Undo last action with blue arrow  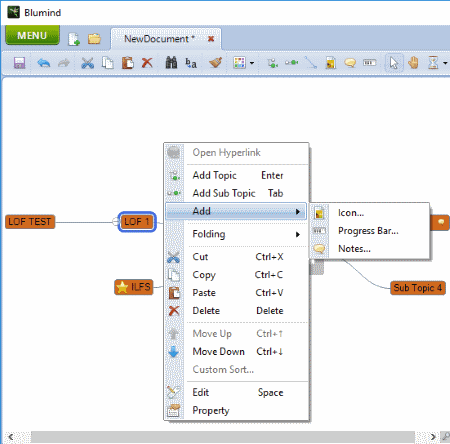point(44,63)
